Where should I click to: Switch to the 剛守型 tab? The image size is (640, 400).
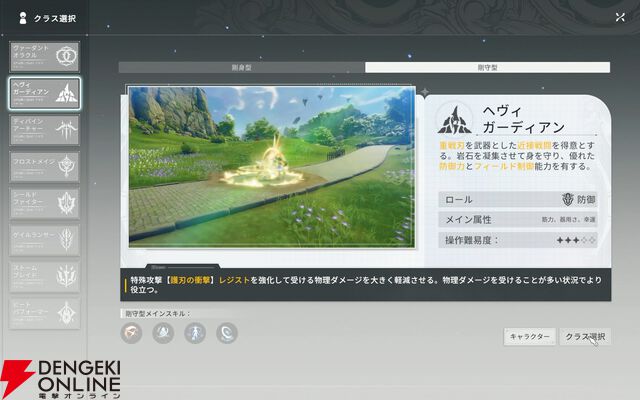(x=487, y=67)
